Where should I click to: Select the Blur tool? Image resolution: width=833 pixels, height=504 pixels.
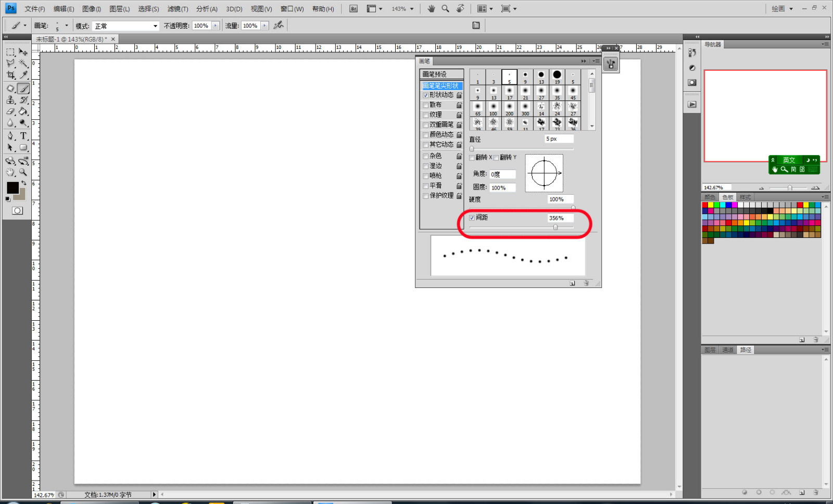(x=10, y=123)
